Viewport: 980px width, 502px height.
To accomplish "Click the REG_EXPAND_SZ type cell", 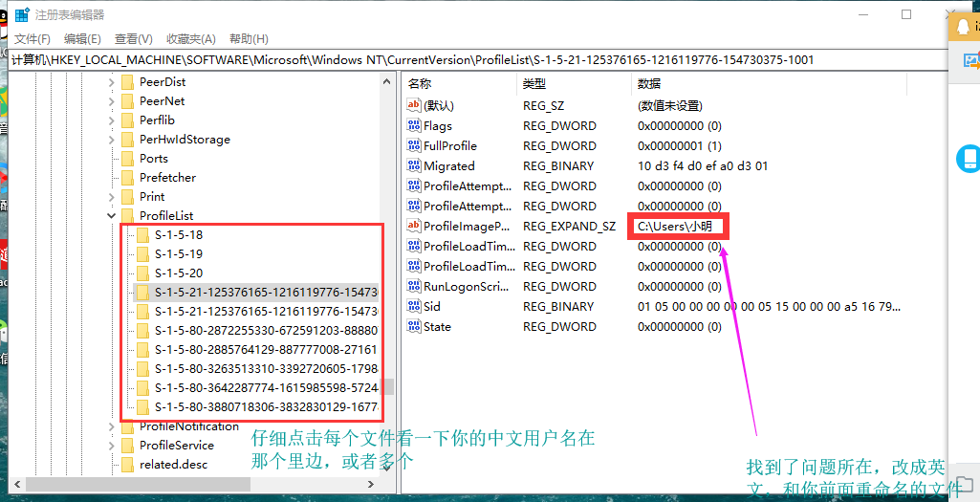I will pyautogui.click(x=570, y=227).
